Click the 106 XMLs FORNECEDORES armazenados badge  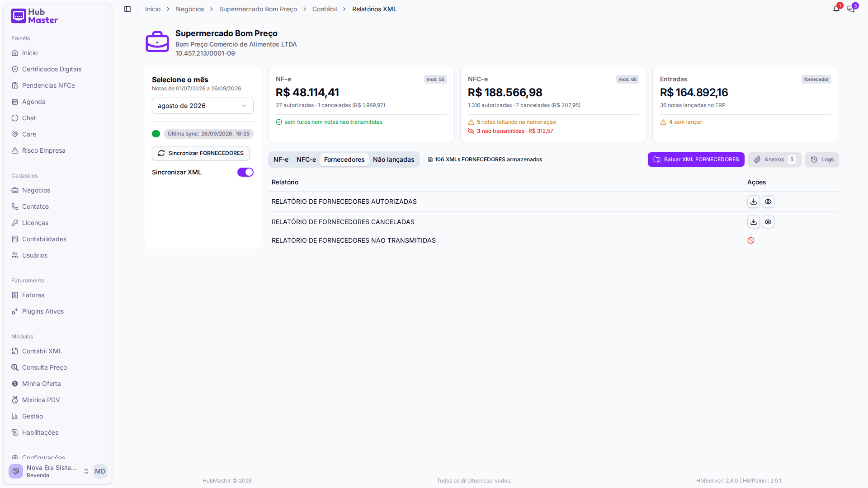(485, 160)
